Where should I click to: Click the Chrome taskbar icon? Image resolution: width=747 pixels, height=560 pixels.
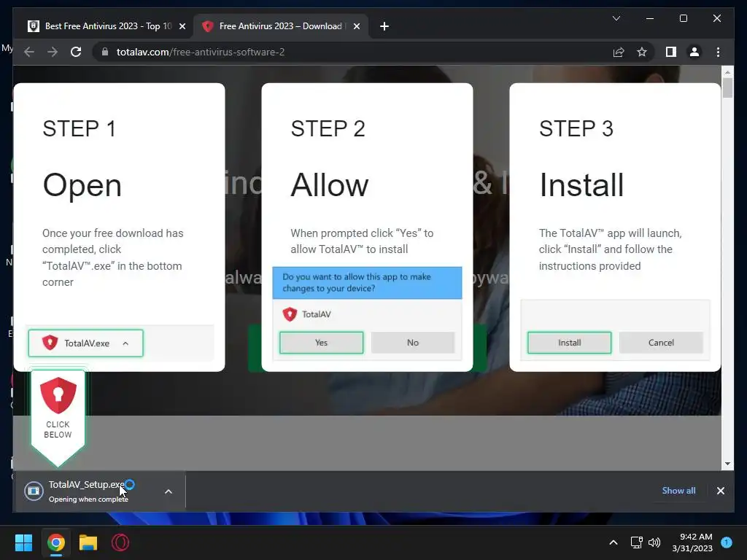(56, 542)
